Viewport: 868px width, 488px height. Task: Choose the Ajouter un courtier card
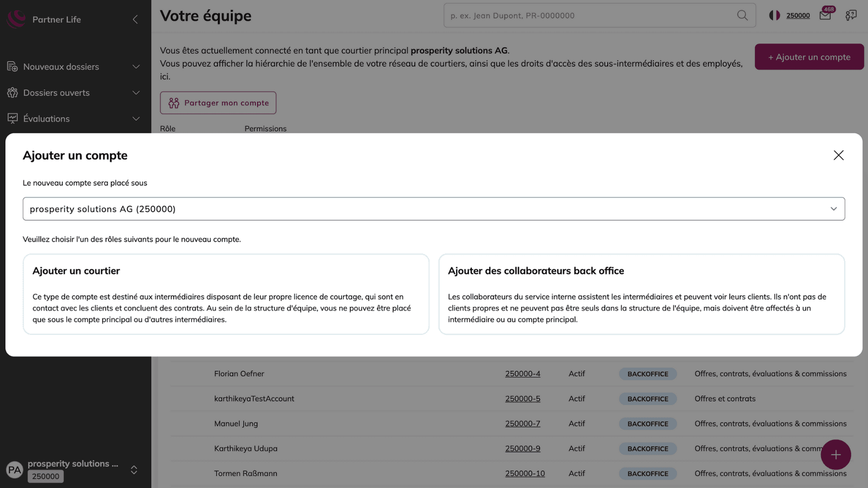point(226,294)
